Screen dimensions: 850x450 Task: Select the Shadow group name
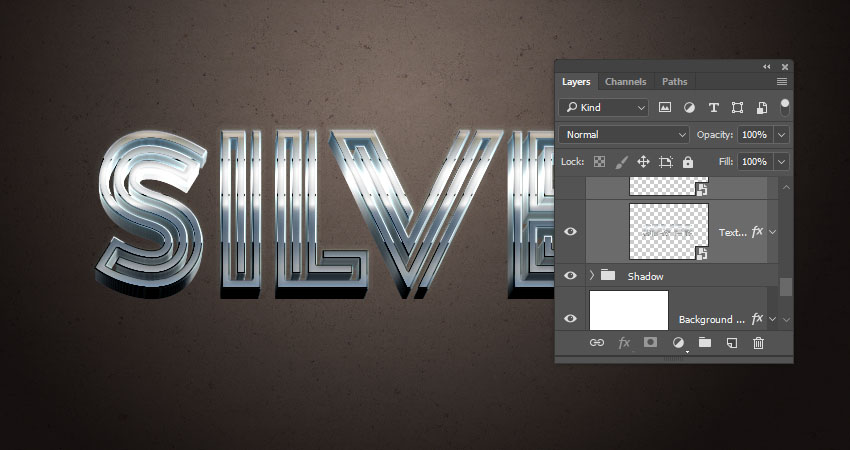click(645, 277)
